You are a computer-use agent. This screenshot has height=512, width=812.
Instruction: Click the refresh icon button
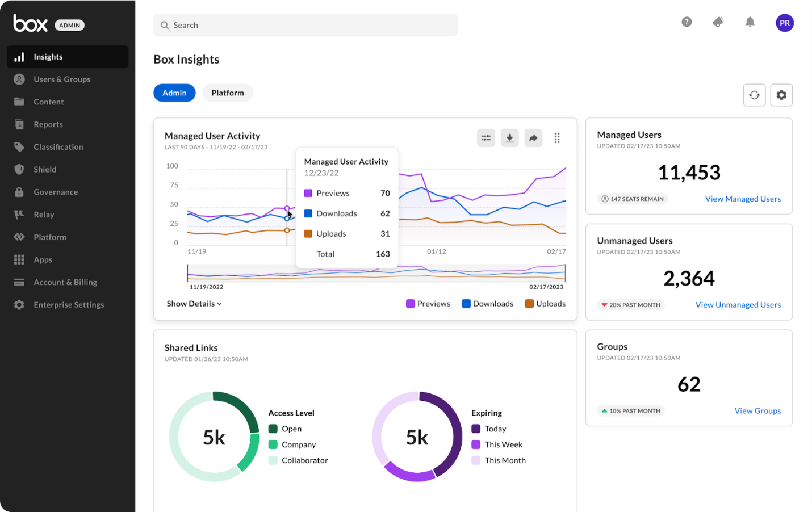[754, 95]
